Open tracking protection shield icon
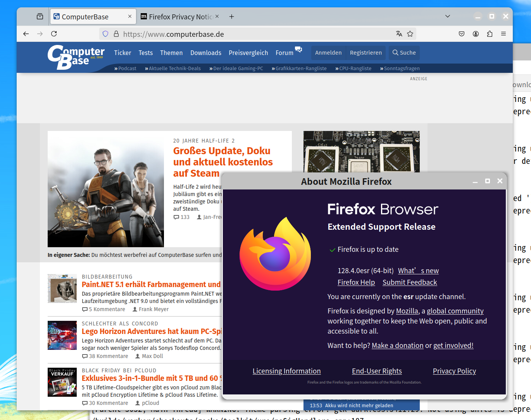The height and width of the screenshot is (420, 531). 105,34
